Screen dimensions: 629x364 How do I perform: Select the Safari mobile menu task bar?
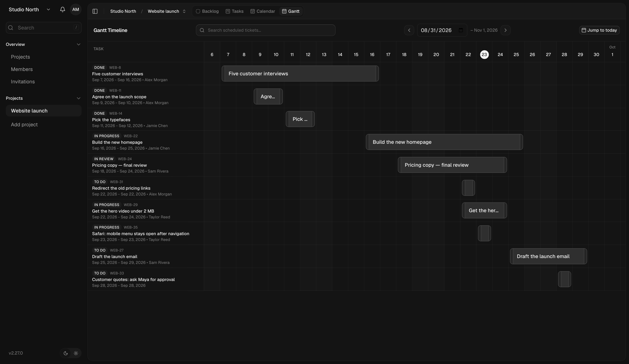(x=484, y=234)
